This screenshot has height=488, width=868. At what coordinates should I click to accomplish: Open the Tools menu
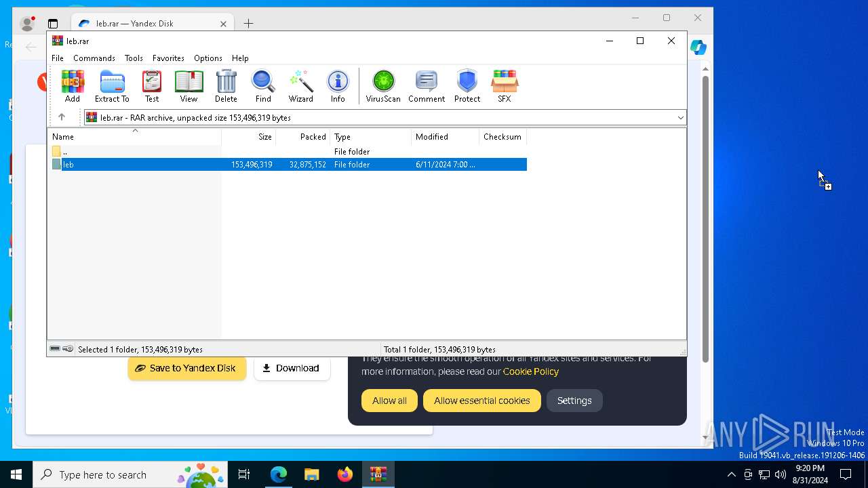coord(134,58)
